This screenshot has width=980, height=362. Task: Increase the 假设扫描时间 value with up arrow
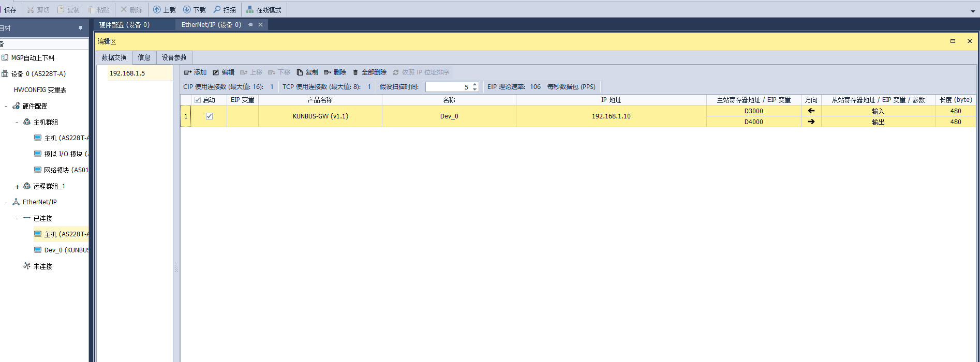tap(474, 84)
